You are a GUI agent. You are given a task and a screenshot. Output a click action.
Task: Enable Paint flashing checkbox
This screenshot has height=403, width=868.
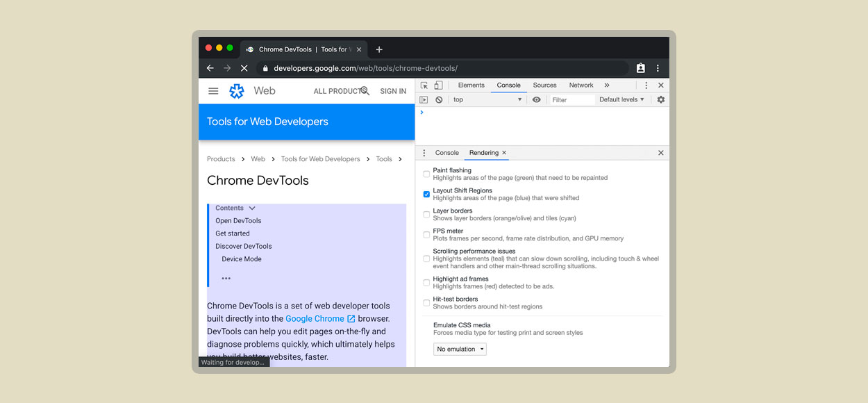coord(426,174)
